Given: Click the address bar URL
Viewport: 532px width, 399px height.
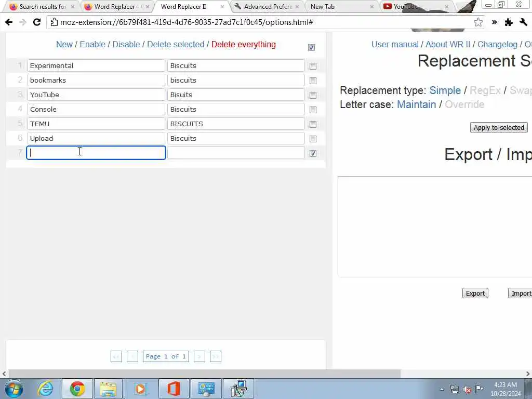Looking at the screenshot, I should (187, 22).
